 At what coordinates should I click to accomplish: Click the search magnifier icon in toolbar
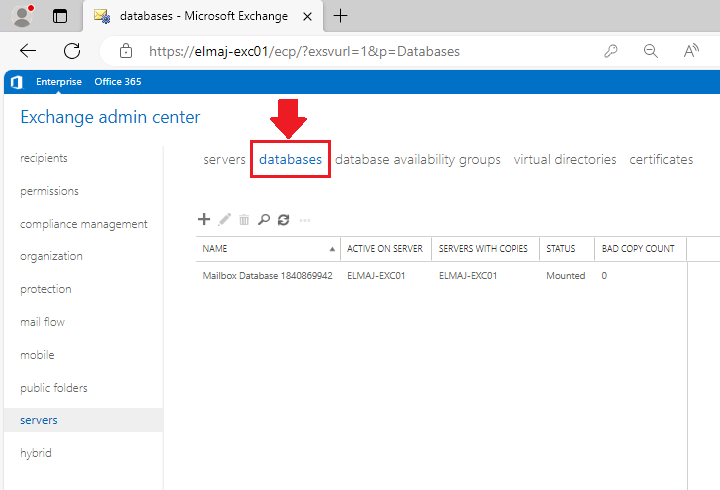pos(264,219)
